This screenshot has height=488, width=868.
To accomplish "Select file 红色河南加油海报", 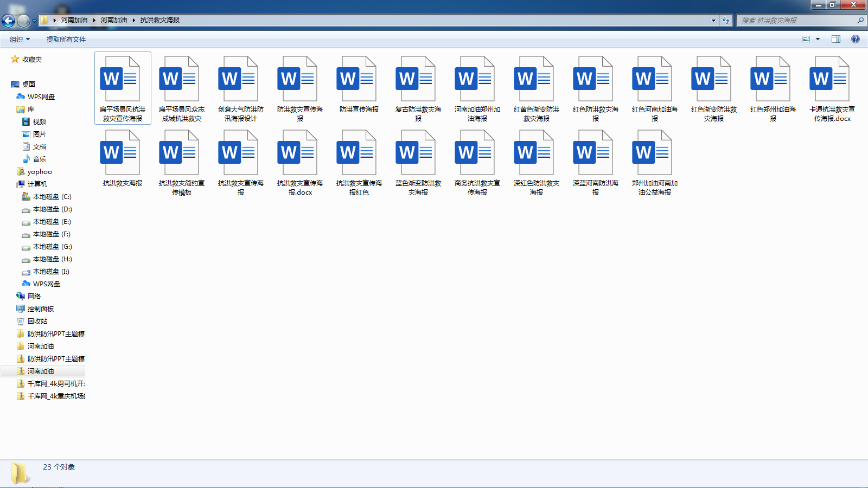I will click(655, 88).
